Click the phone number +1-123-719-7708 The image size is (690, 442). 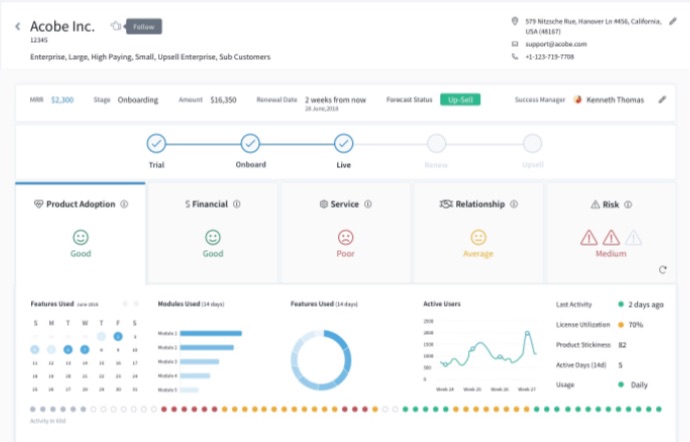tap(550, 56)
